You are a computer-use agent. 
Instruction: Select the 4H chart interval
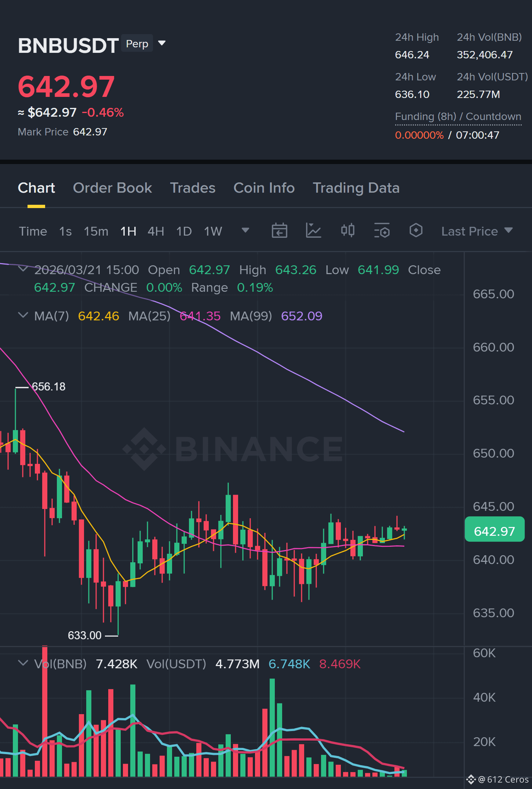point(156,232)
